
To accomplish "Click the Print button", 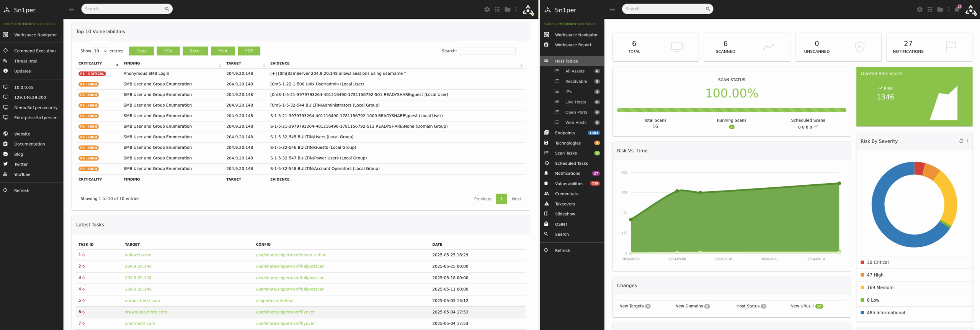I will tap(223, 51).
